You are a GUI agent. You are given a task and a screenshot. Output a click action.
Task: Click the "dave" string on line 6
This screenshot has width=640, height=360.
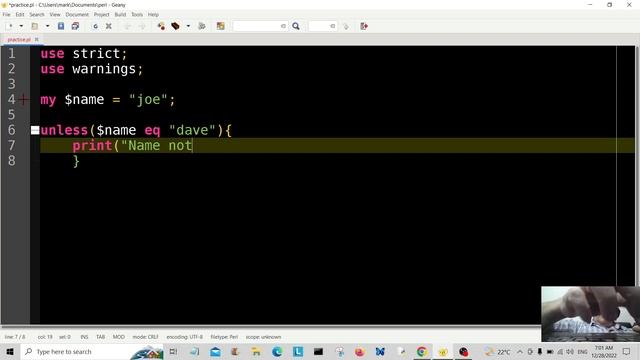pos(192,130)
